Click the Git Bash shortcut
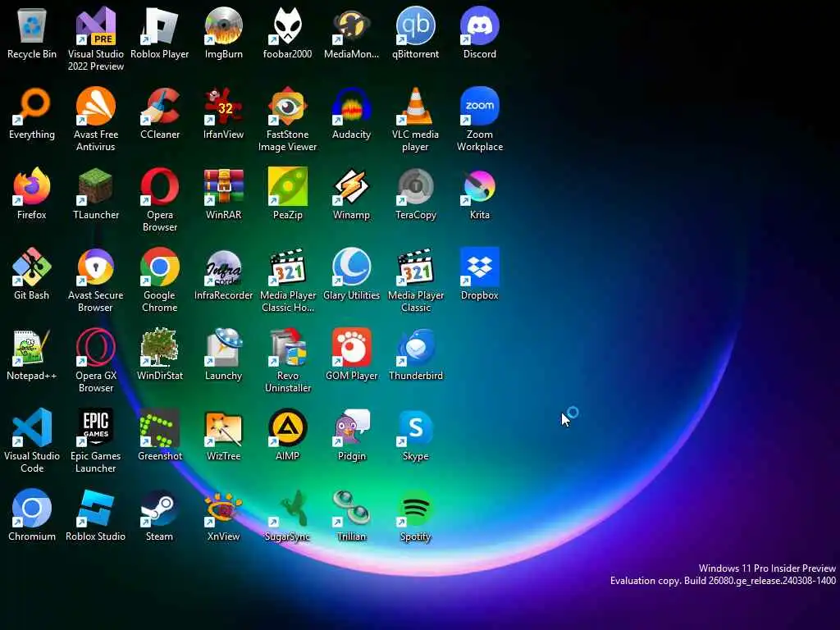Screen dimensions: 840x630 point(32,267)
